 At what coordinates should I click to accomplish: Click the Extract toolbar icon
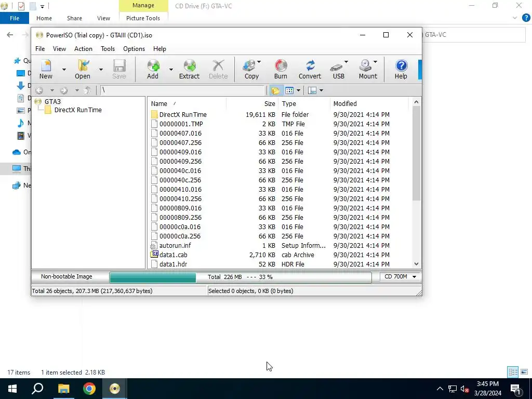[189, 69]
